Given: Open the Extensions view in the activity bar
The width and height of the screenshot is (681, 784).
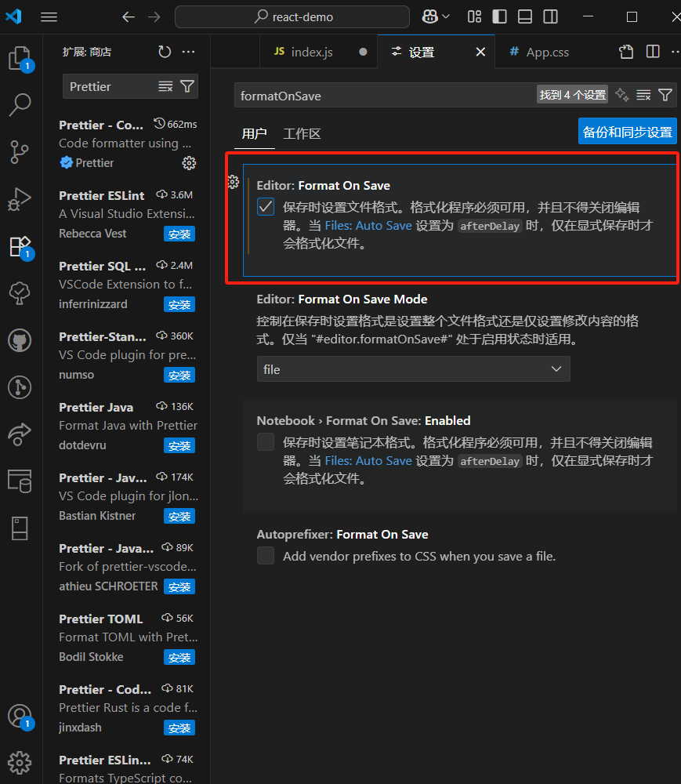Looking at the screenshot, I should tap(20, 245).
